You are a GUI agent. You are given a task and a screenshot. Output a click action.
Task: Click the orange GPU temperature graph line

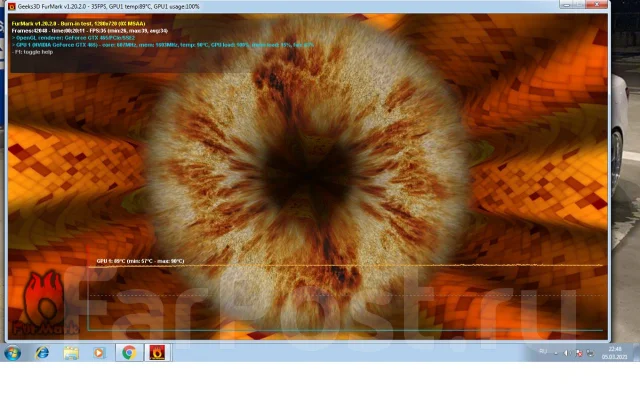pos(345,265)
